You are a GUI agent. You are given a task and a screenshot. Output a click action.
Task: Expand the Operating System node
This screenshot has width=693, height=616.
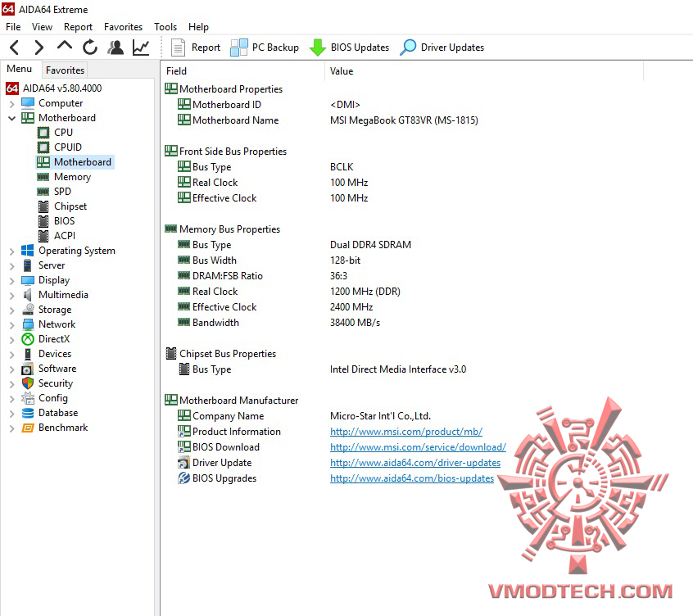[x=12, y=251]
